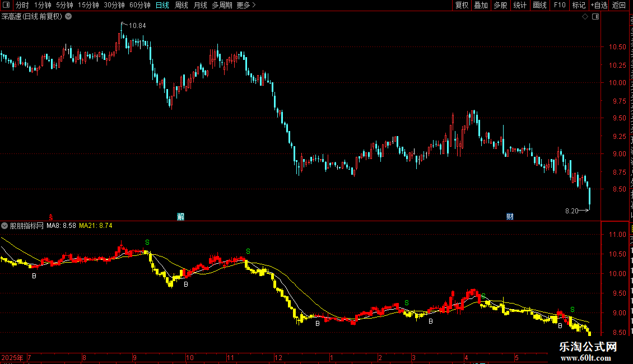Select the 月线 monthly tab

click(200, 5)
